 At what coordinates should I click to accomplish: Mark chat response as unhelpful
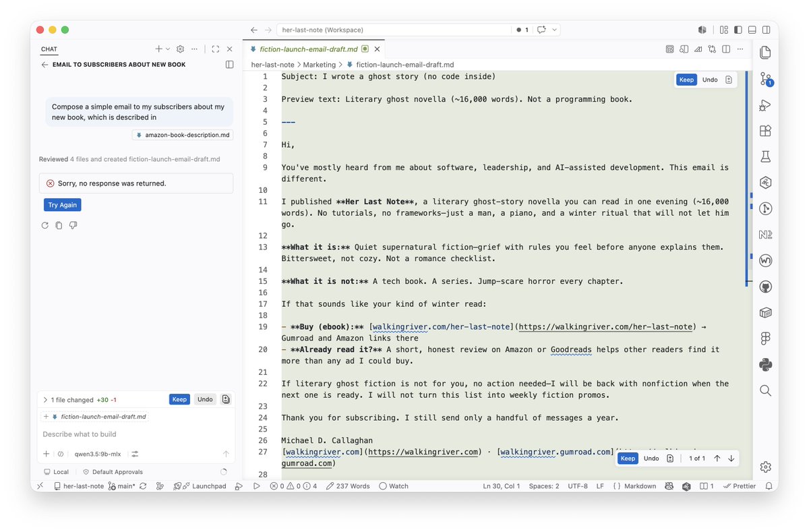coord(73,225)
